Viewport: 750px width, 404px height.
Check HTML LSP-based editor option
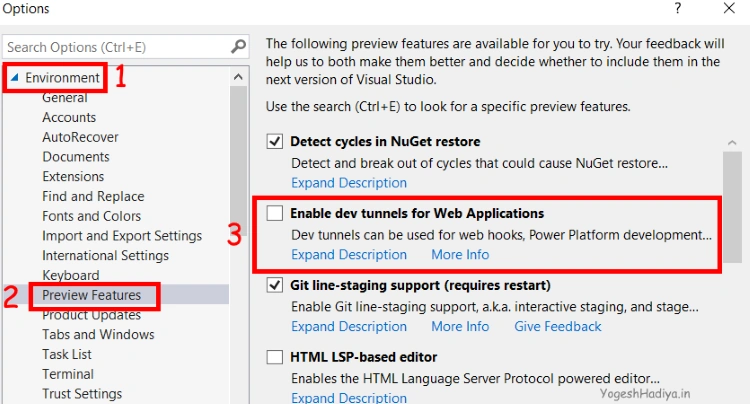coord(275,357)
